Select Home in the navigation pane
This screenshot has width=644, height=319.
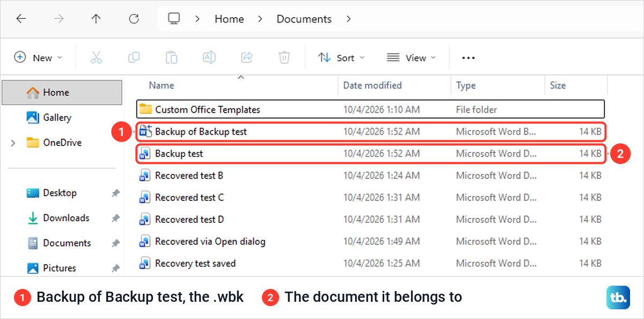pyautogui.click(x=62, y=92)
